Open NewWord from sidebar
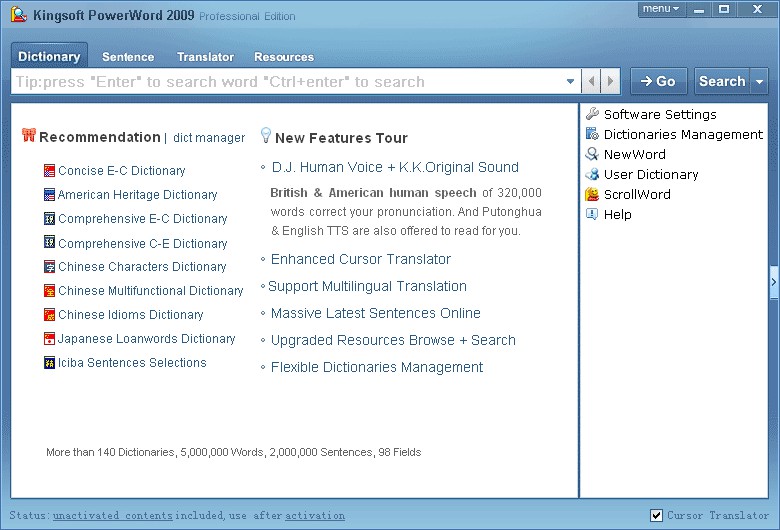This screenshot has width=780, height=530. pyautogui.click(x=634, y=154)
